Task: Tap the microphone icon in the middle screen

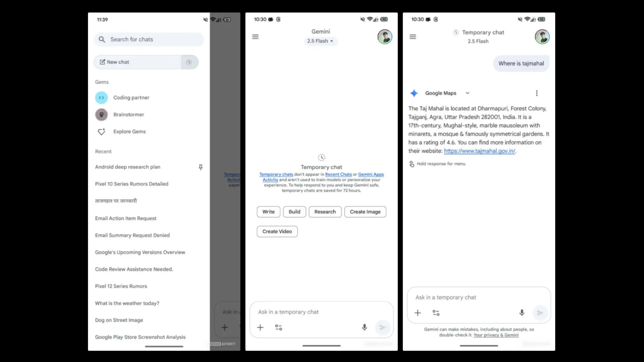Action: click(x=364, y=327)
